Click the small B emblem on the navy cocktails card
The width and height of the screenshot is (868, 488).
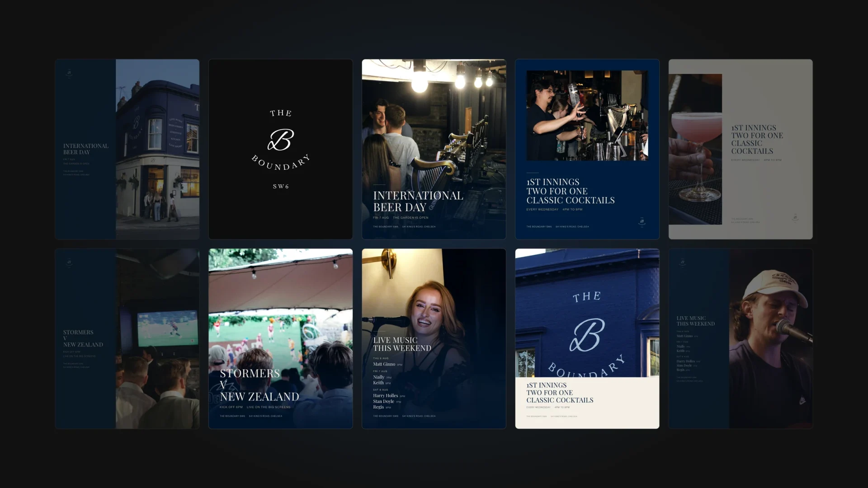click(x=642, y=221)
